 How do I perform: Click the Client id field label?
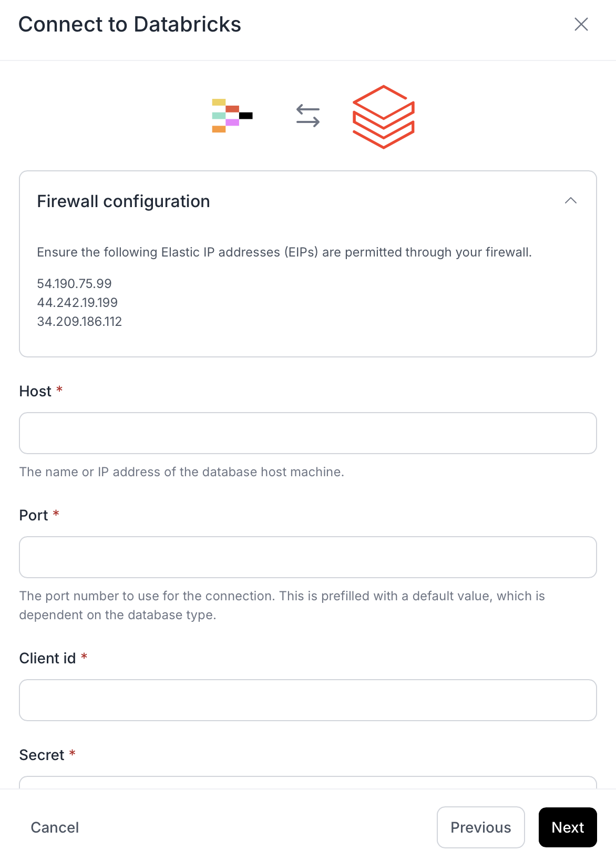point(47,659)
